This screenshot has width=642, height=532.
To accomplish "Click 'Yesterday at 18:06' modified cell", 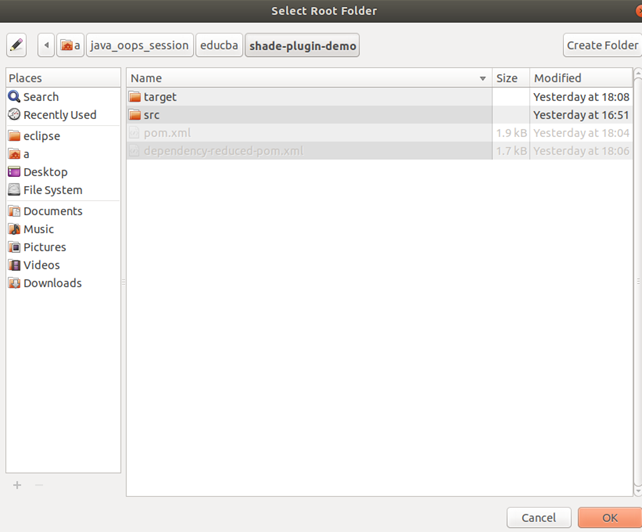I will [581, 151].
